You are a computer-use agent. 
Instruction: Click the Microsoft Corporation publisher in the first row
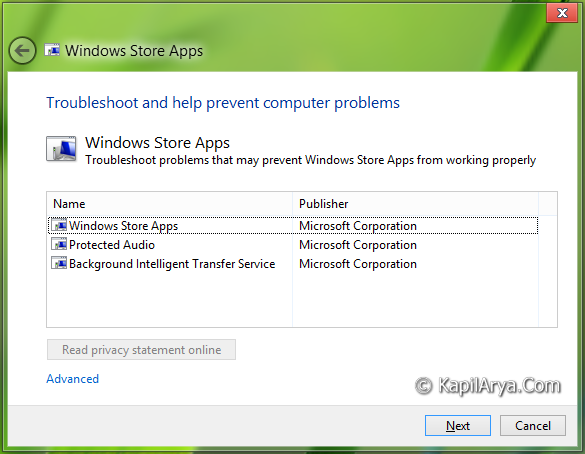tap(358, 226)
